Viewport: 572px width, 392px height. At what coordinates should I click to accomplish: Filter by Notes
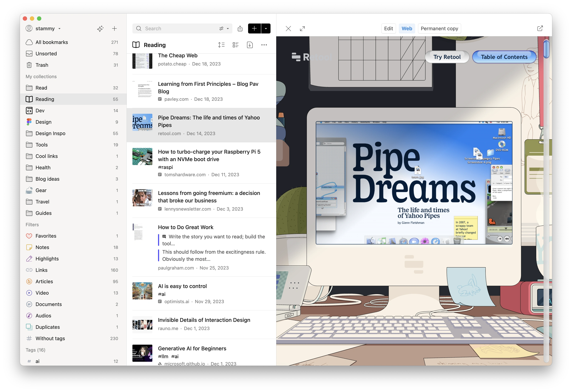pyautogui.click(x=73, y=247)
